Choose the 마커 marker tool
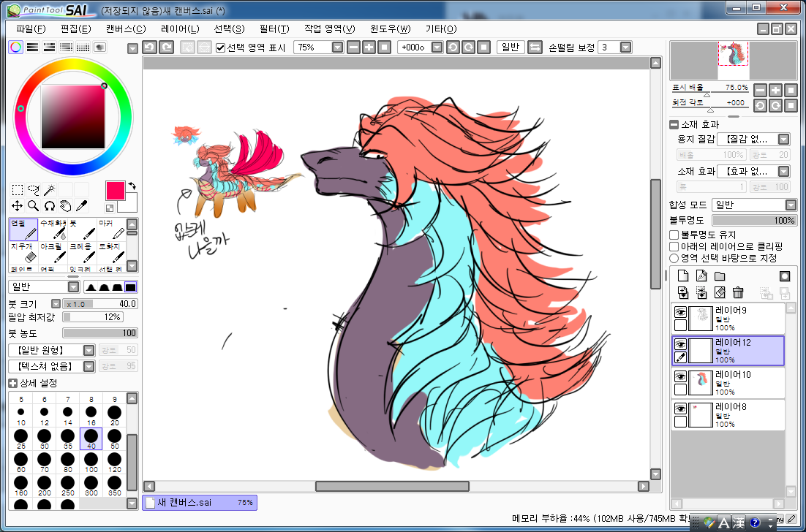Screen dimensions: 806x532 point(111,230)
